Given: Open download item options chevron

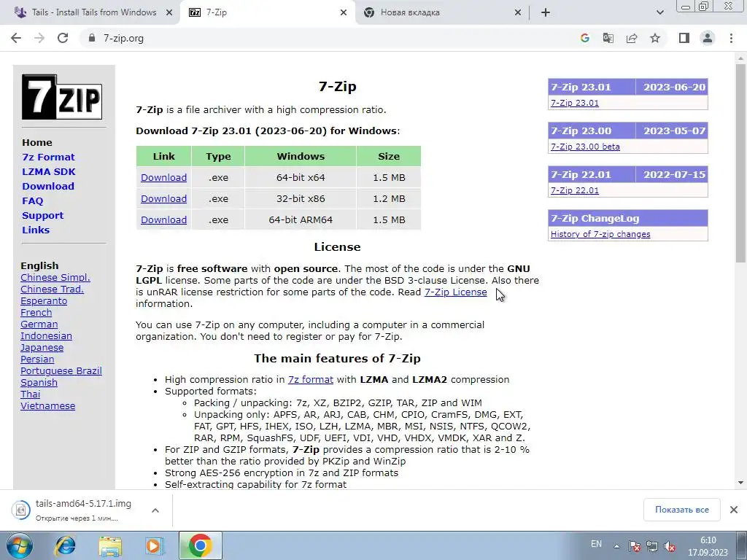Looking at the screenshot, I should [x=155, y=510].
